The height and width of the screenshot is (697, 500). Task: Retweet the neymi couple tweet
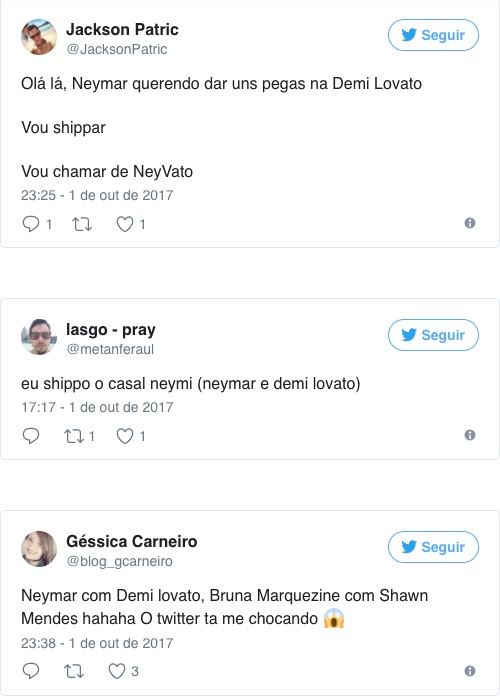(x=74, y=436)
